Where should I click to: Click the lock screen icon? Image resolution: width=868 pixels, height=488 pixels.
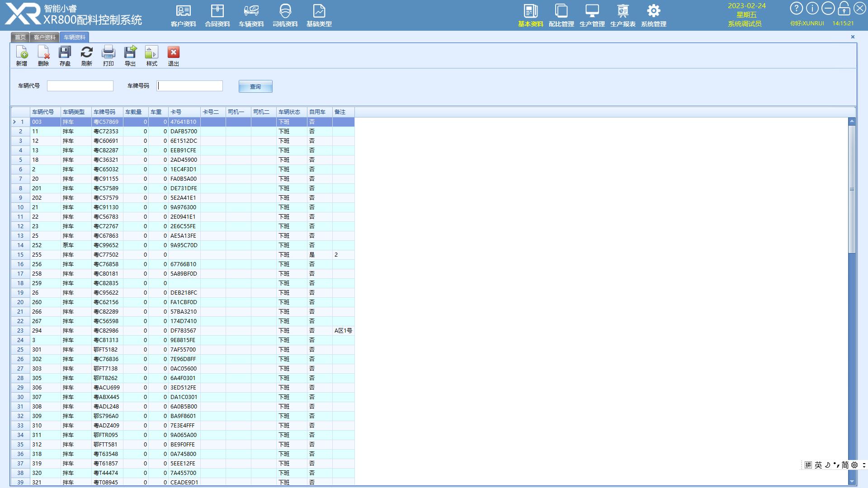pos(844,9)
